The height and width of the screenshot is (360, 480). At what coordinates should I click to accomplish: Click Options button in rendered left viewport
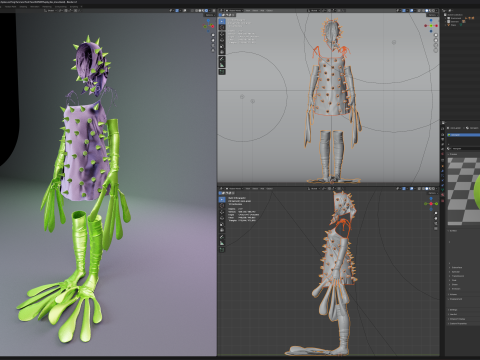[x=209, y=15]
